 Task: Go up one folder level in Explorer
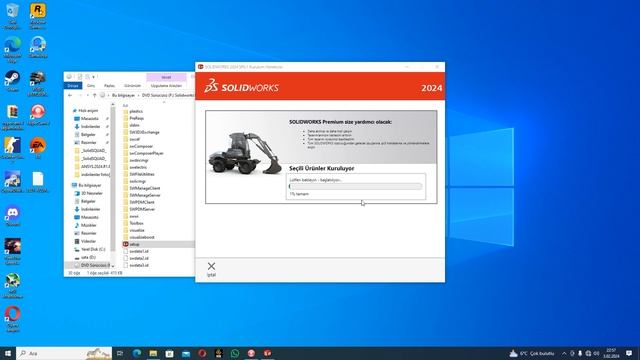point(94,95)
